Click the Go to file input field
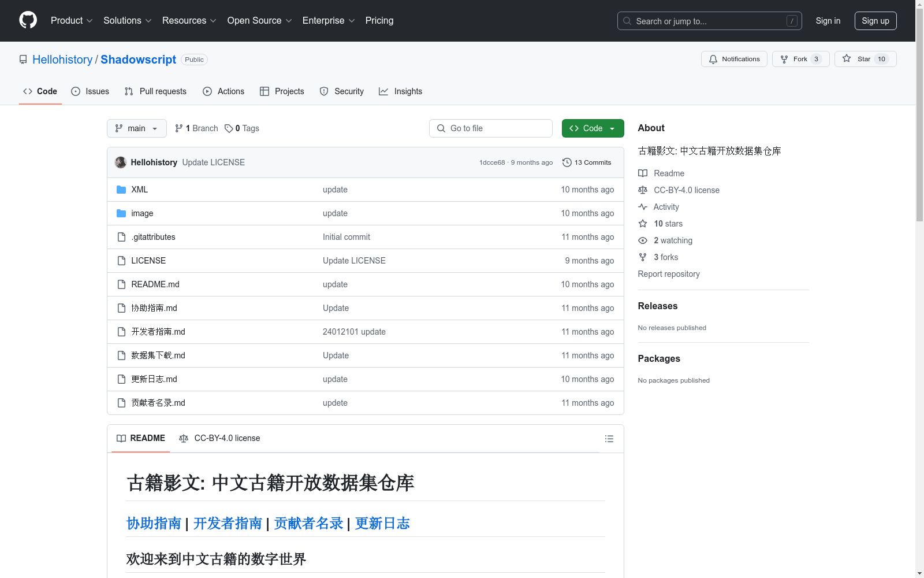This screenshot has width=924, height=578. 491,128
